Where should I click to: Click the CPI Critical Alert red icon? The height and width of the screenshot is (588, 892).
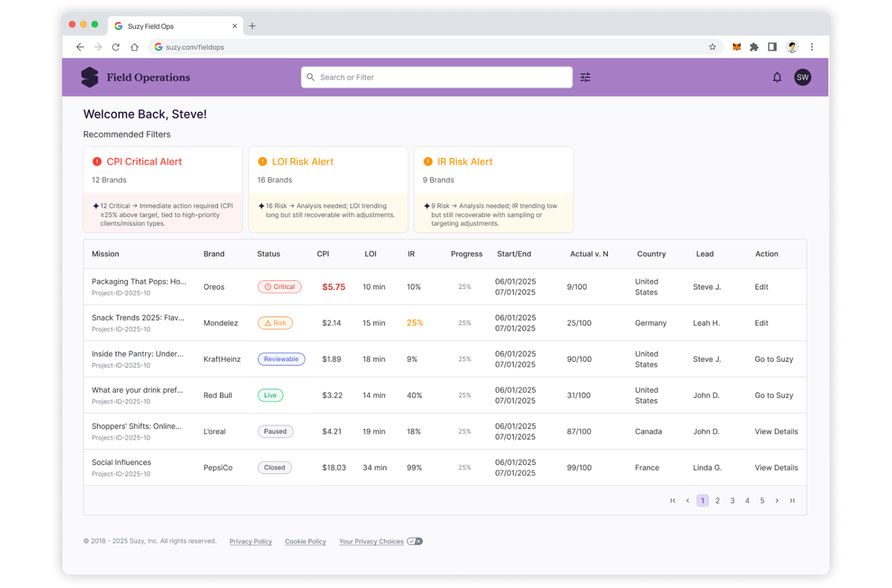(97, 162)
